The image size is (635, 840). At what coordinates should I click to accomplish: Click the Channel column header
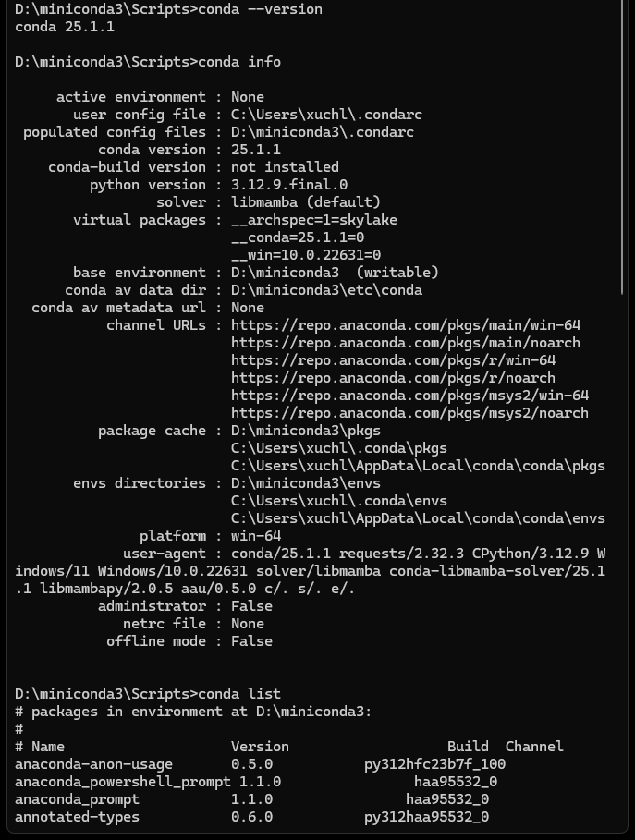click(x=534, y=747)
